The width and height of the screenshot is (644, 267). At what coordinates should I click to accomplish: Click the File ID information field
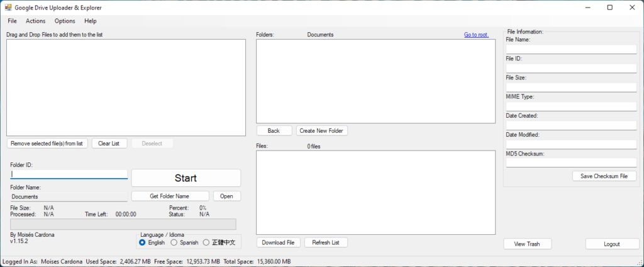pyautogui.click(x=571, y=68)
